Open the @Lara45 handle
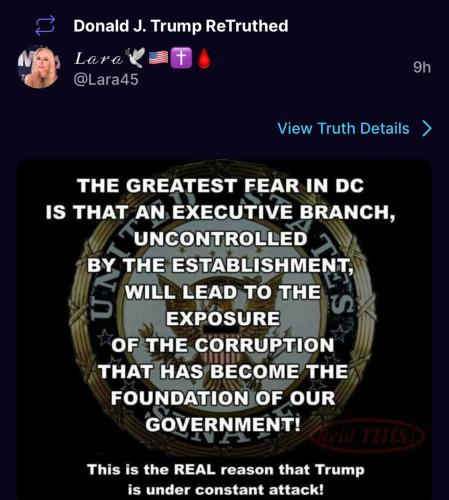The width and height of the screenshot is (449, 500). coord(106,80)
